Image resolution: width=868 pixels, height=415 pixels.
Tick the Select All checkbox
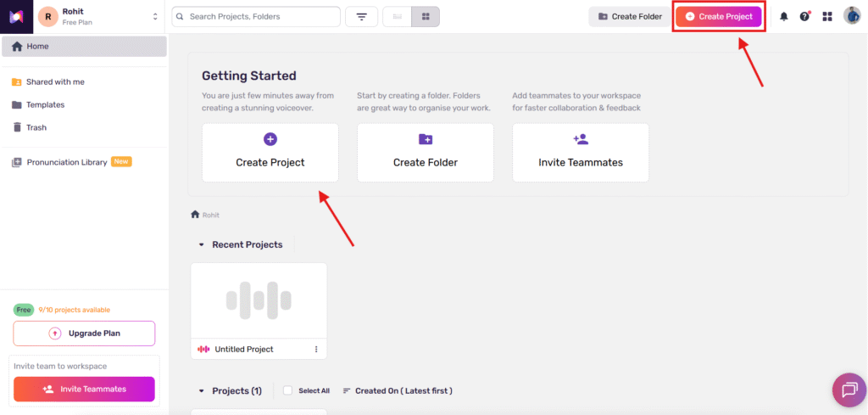tap(287, 390)
